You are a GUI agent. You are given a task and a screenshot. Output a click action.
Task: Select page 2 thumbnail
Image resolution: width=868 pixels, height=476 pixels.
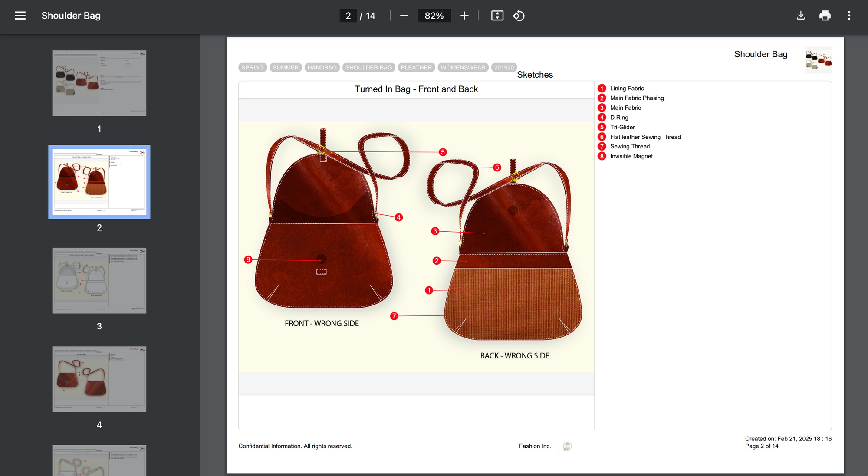pyautogui.click(x=99, y=182)
